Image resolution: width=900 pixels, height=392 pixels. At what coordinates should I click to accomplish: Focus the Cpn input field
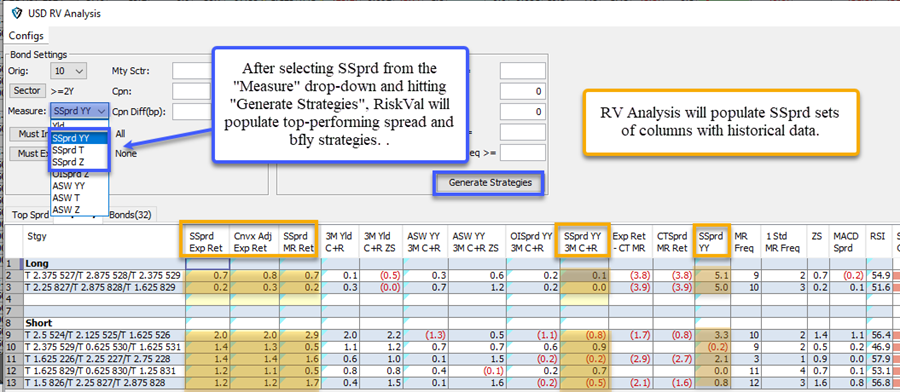point(192,91)
